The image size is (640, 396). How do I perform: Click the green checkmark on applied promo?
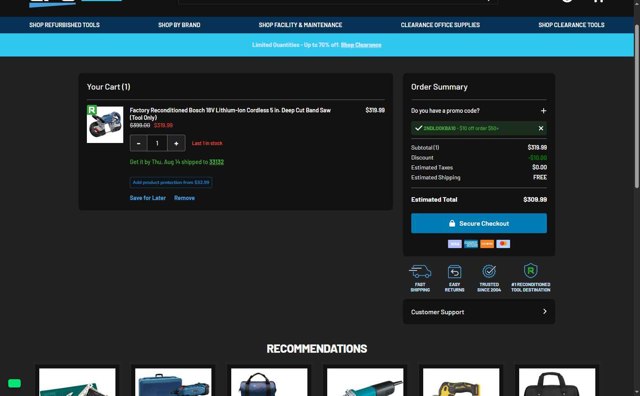[418, 128]
